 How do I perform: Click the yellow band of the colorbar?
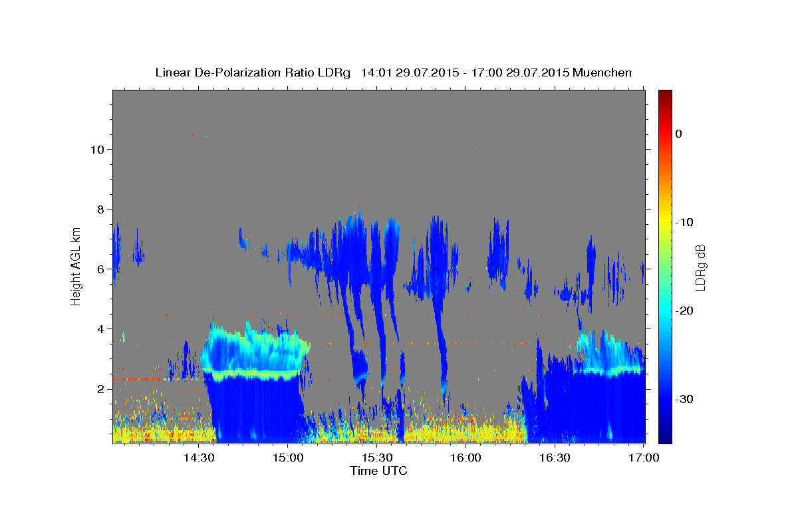(665, 219)
